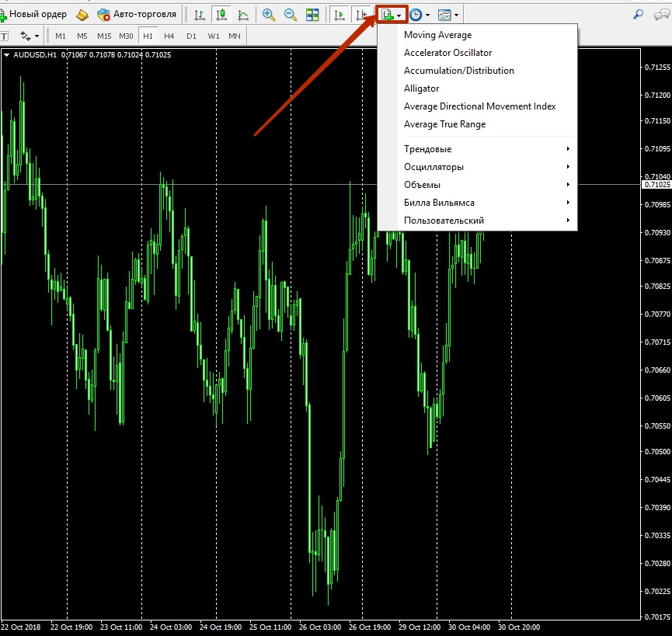The image size is (672, 636).
Task: Select the M15 timeframe button
Action: 104,36
